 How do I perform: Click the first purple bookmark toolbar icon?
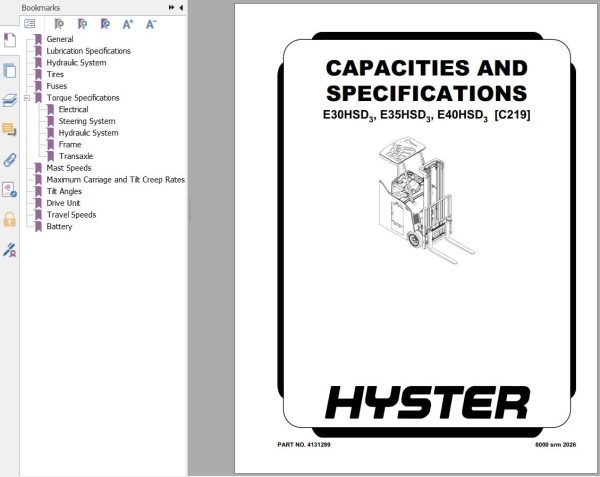tap(59, 24)
